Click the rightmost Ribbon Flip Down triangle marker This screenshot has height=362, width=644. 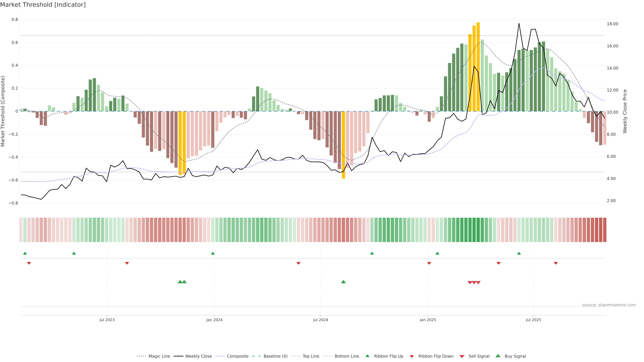tap(555, 263)
